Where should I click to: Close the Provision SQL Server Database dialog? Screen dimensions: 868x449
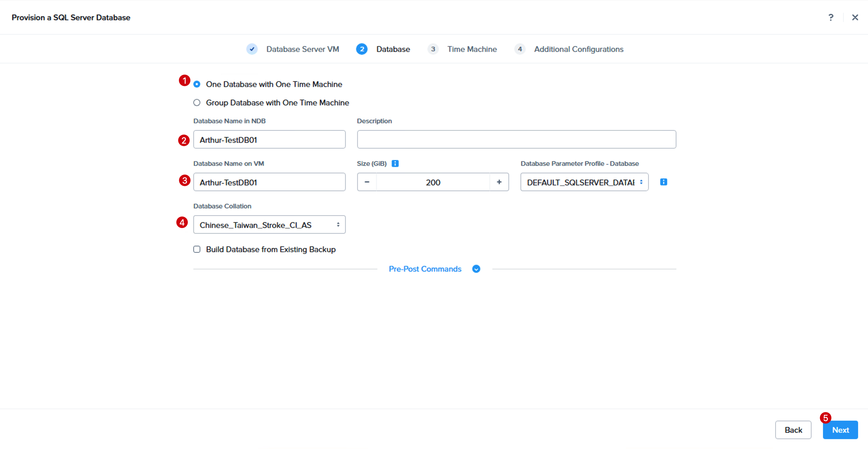[x=855, y=17]
